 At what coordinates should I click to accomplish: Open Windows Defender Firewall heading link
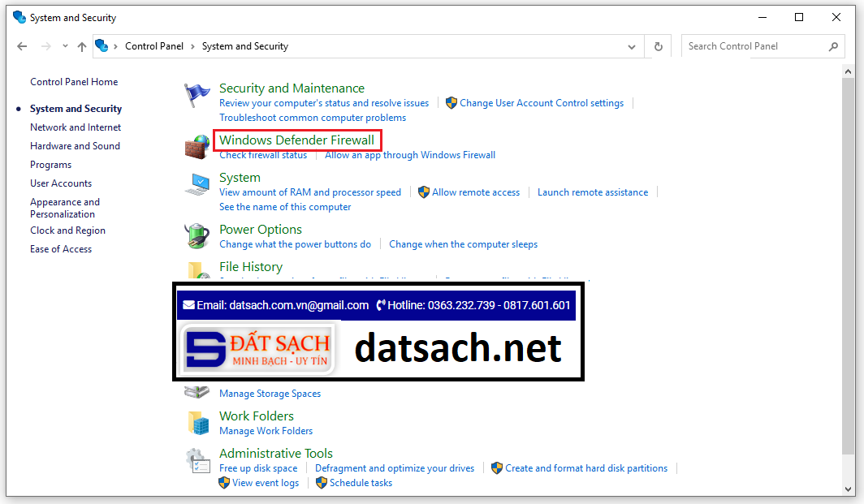tap(296, 140)
